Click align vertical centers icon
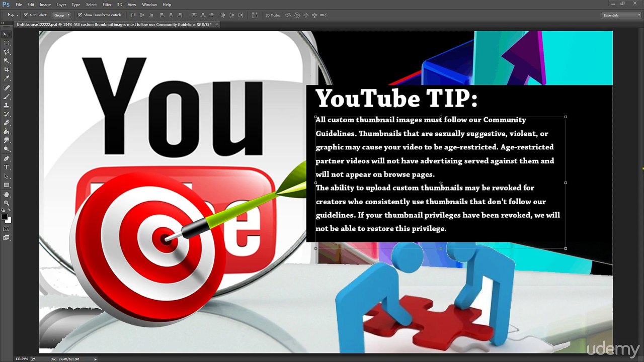The height and width of the screenshot is (362, 644). 142,15
